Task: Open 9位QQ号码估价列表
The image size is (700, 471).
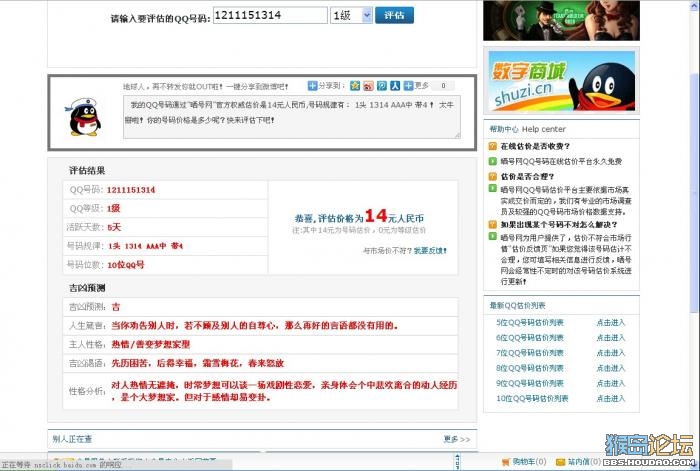Action: point(530,383)
